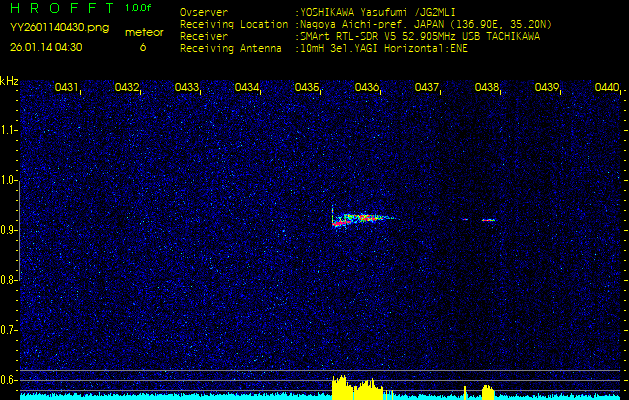Click the large colored meteor echo trace
The height and width of the screenshot is (400, 629).
[362, 217]
